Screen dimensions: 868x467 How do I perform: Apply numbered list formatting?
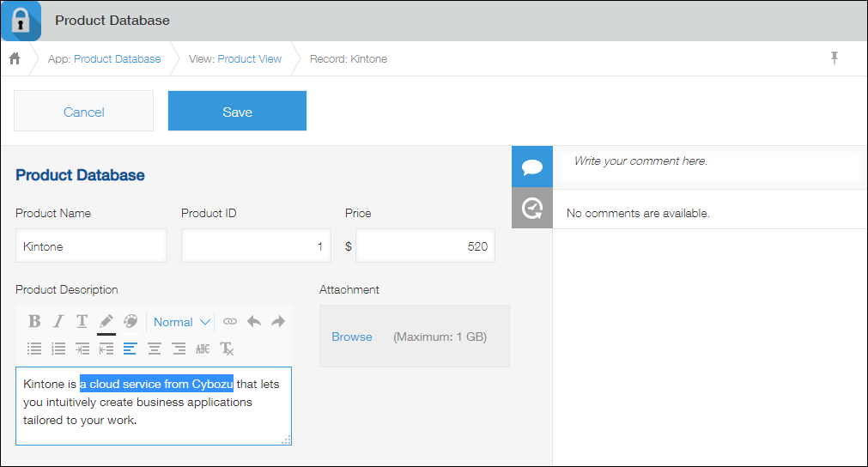[58, 349]
